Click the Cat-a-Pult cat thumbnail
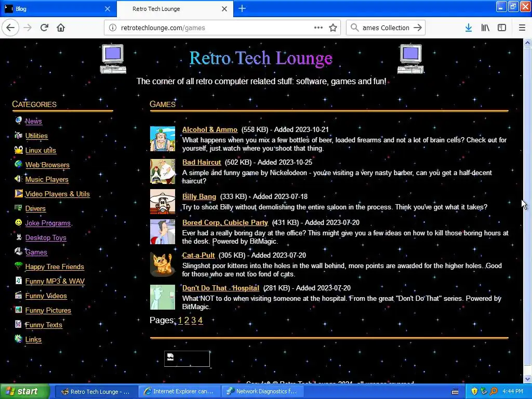This screenshot has height=399, width=532. tap(163, 264)
